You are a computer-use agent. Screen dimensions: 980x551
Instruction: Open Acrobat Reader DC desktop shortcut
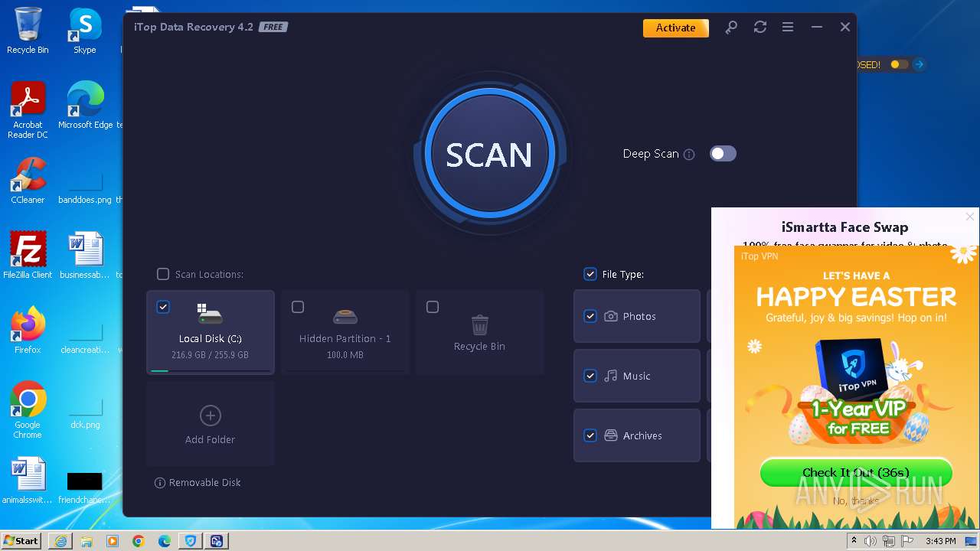[x=28, y=110]
